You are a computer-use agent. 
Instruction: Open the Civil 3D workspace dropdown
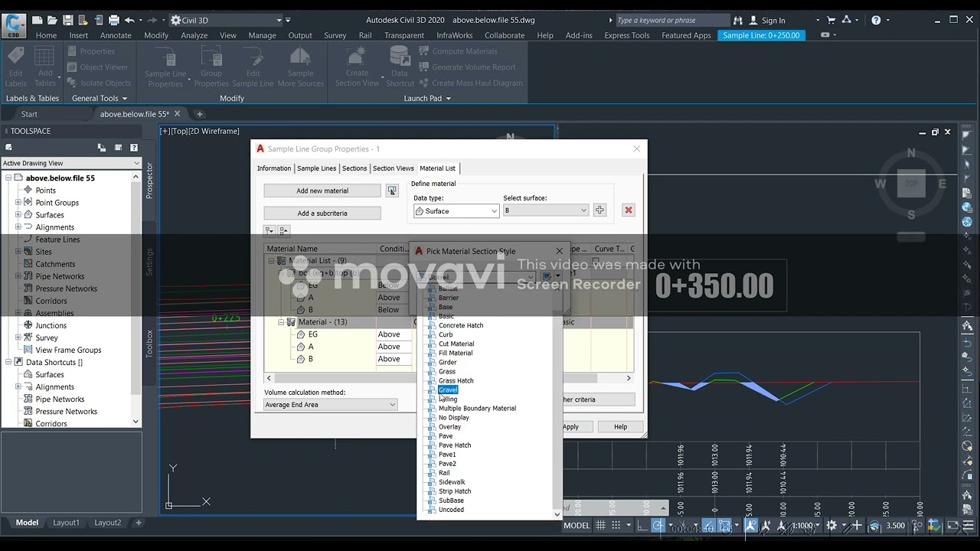point(226,20)
